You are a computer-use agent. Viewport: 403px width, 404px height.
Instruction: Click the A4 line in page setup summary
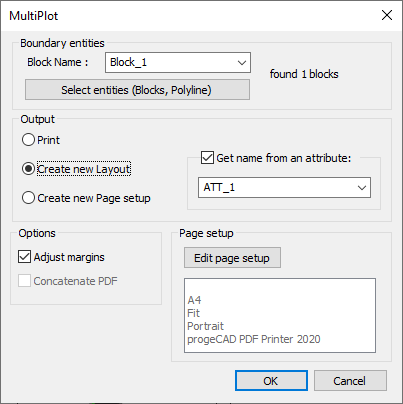click(194, 300)
